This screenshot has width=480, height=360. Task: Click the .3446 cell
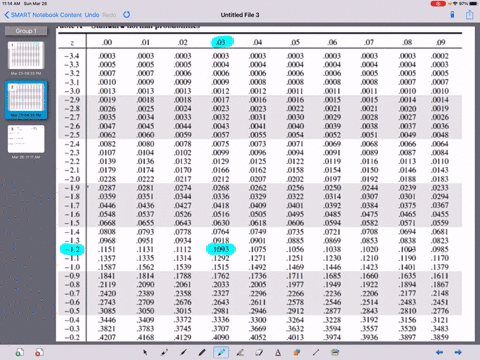[107, 320]
